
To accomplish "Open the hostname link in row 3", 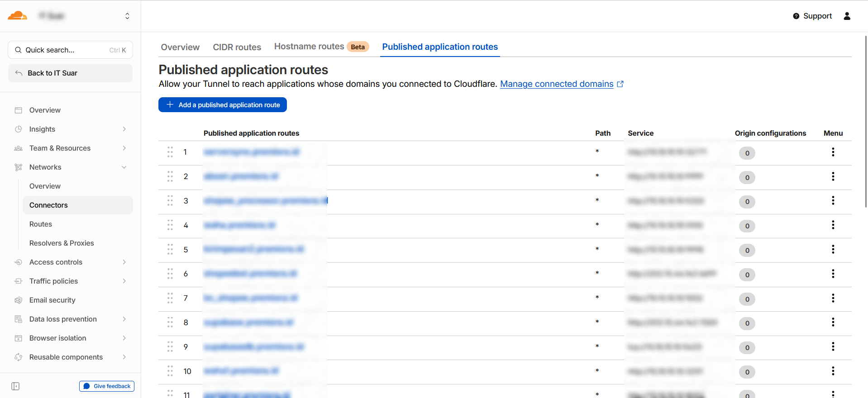I will pos(266,200).
